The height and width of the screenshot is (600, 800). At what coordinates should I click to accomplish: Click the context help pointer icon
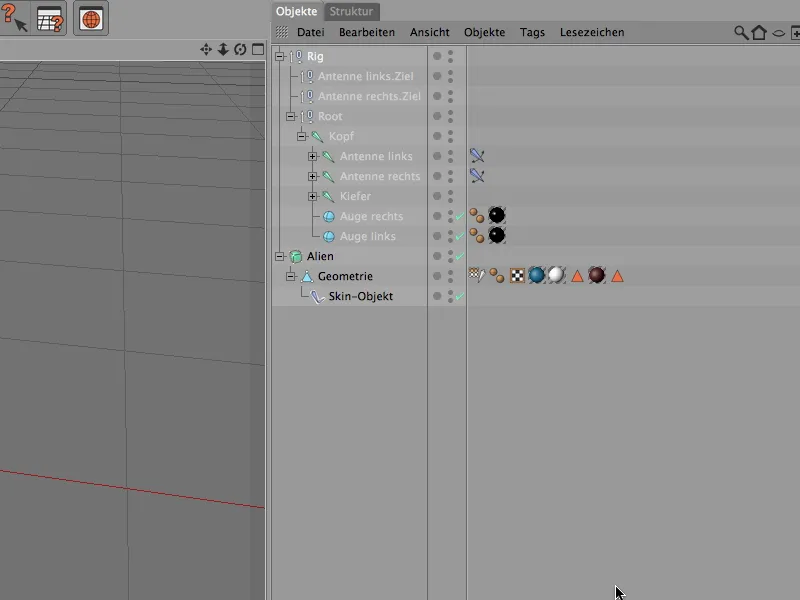14,18
